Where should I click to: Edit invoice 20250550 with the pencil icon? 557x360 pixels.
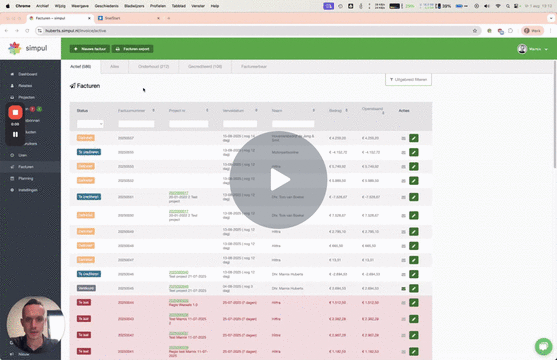click(413, 215)
